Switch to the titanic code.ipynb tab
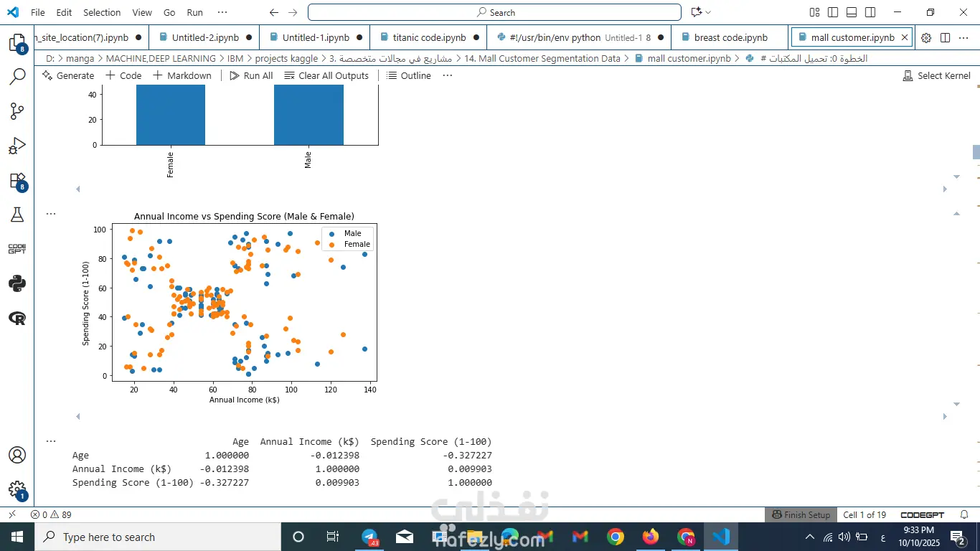Image resolution: width=980 pixels, height=551 pixels. pyautogui.click(x=429, y=37)
